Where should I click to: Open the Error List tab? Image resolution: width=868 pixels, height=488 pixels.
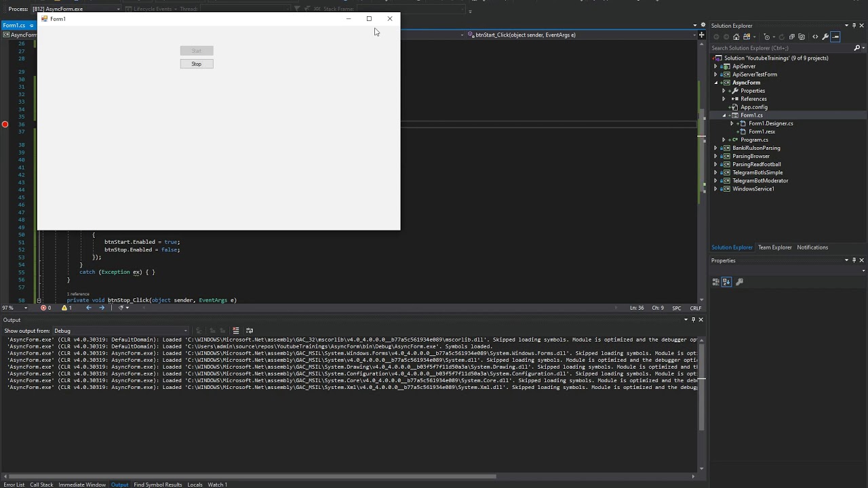[x=14, y=485]
